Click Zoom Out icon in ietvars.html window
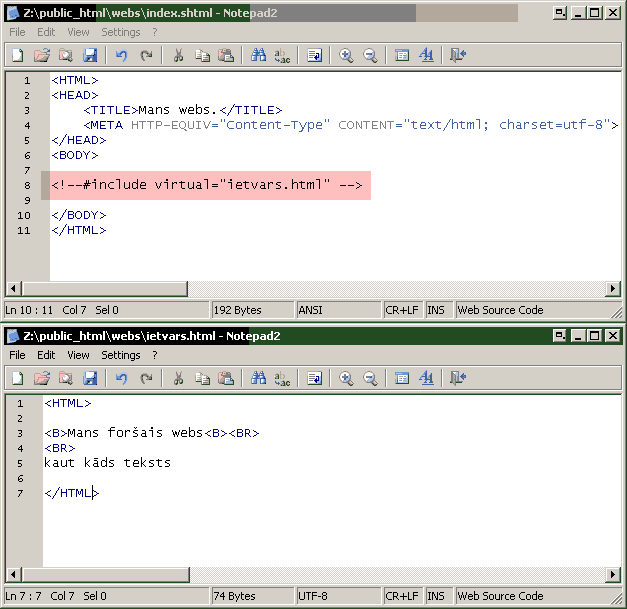Image resolution: width=627 pixels, height=609 pixels. click(x=370, y=378)
